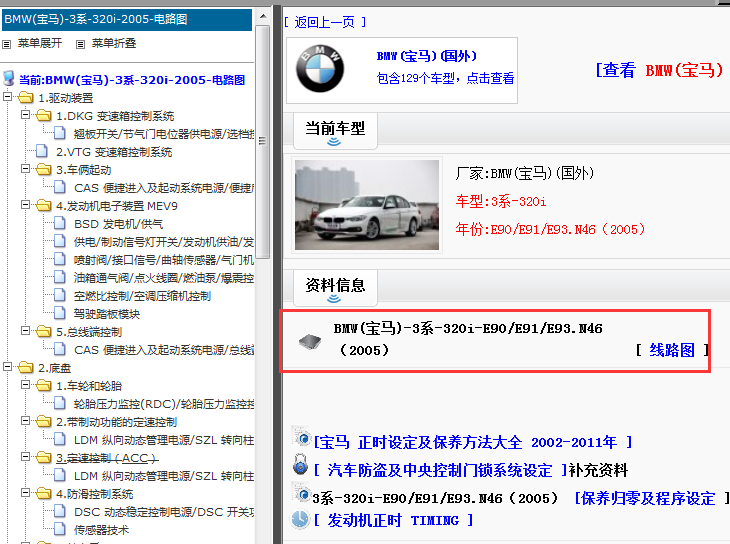730x544 pixels.
Task: Open the 保养归零及程序设定 link
Action: click(x=652, y=498)
